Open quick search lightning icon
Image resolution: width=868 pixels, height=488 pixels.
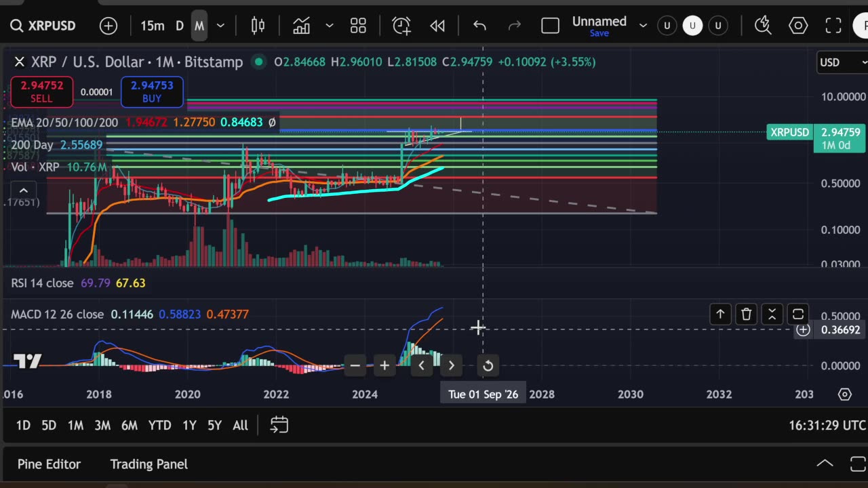click(x=763, y=26)
